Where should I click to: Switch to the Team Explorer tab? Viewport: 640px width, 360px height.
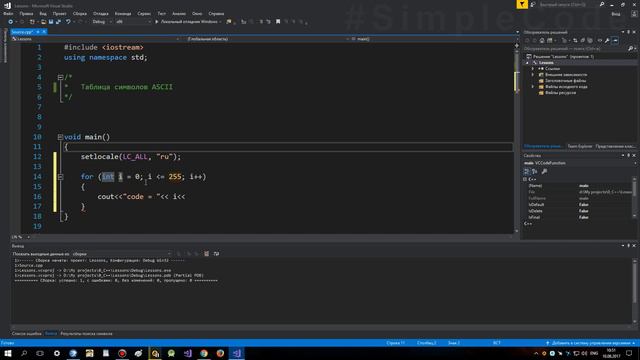click(x=580, y=146)
